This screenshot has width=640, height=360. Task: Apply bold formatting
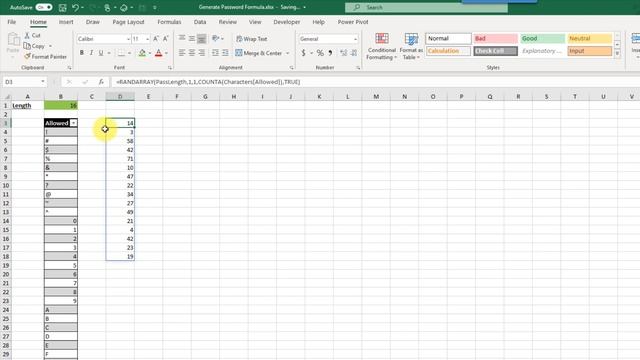tap(82, 53)
